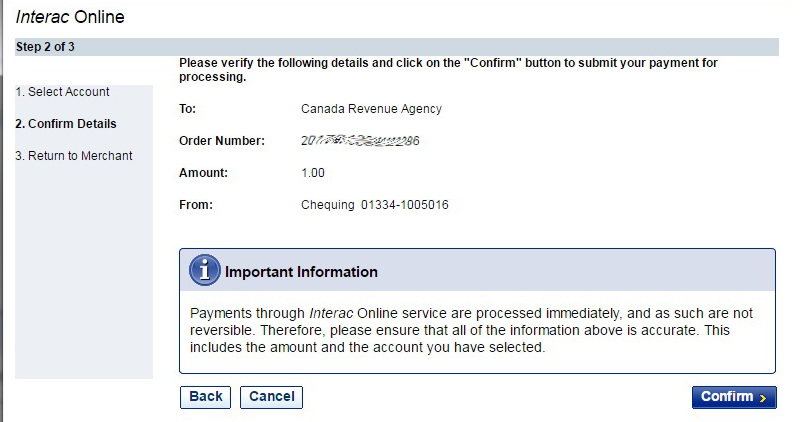Click the verify details instruction text
The image size is (800, 422).
click(447, 69)
